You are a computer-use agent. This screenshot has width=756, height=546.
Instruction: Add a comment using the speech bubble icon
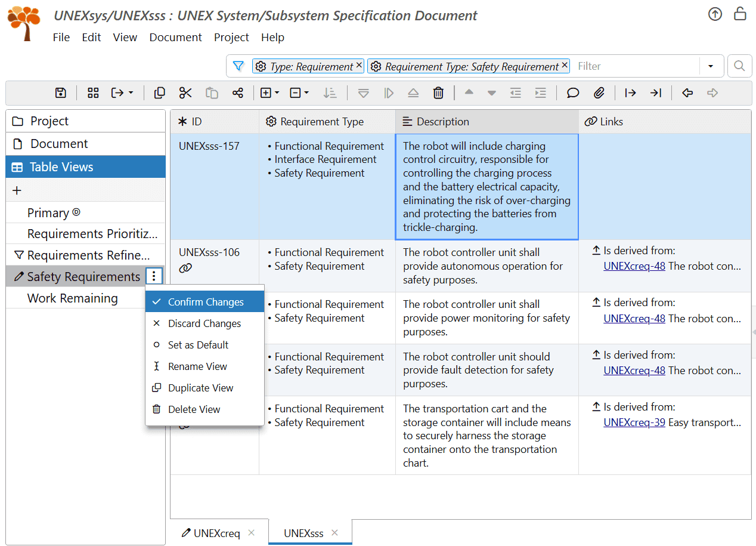click(572, 92)
